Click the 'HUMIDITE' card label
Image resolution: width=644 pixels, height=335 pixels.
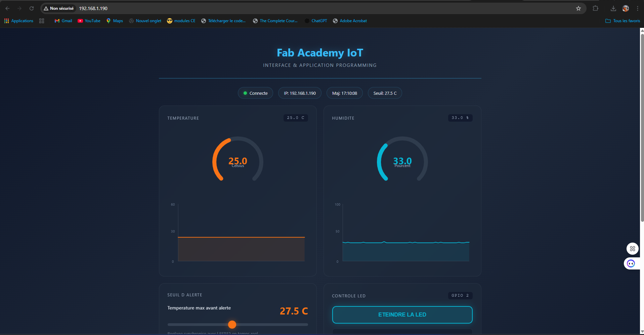click(343, 118)
